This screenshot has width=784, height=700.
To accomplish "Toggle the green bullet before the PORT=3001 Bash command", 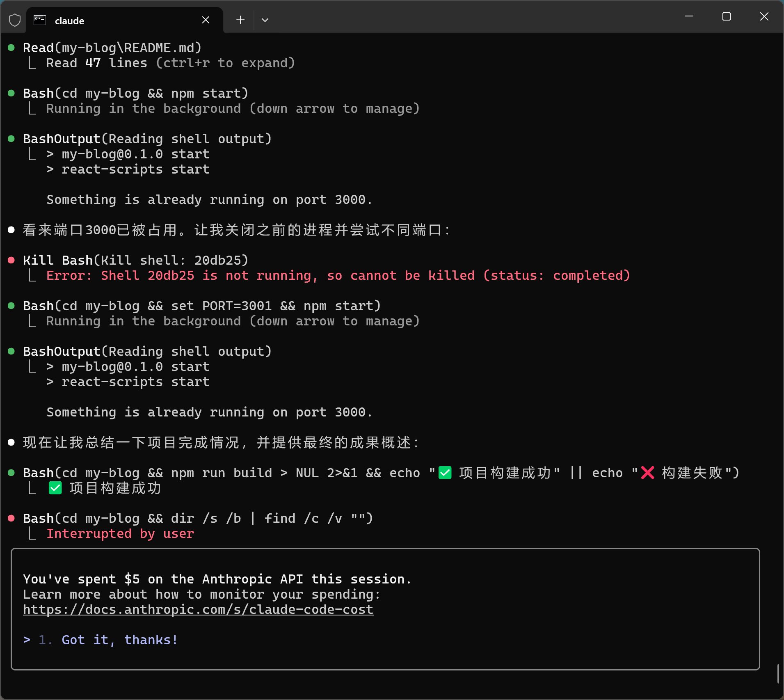I will (11, 305).
